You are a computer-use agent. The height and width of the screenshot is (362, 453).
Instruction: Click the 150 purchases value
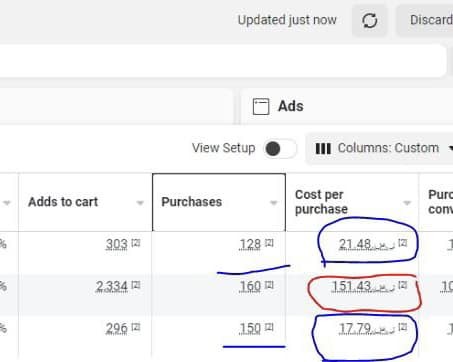[250, 329]
